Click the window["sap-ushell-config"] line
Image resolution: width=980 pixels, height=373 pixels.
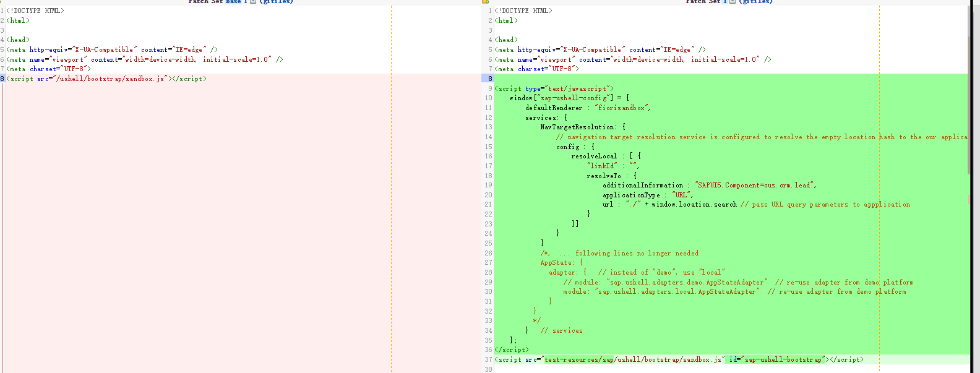click(569, 98)
